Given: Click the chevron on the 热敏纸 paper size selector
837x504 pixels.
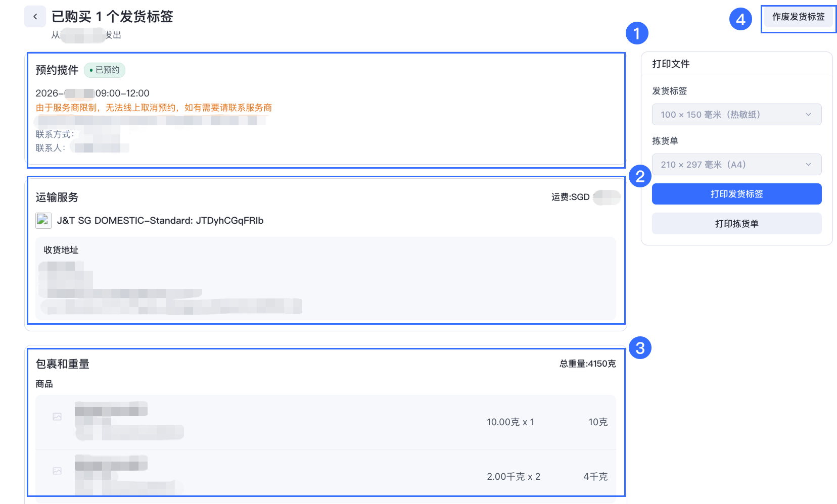Looking at the screenshot, I should (x=809, y=114).
